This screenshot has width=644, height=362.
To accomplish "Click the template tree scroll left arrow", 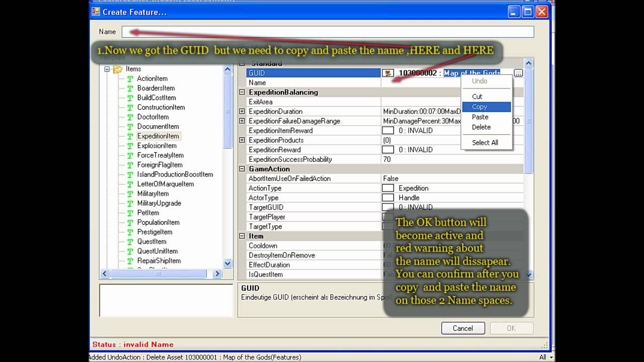I will (x=105, y=274).
